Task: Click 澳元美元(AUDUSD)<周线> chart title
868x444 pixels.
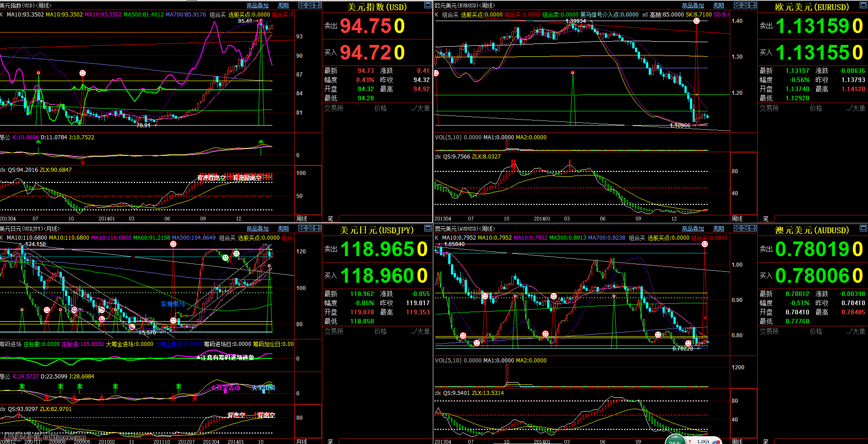Action: tap(465, 229)
